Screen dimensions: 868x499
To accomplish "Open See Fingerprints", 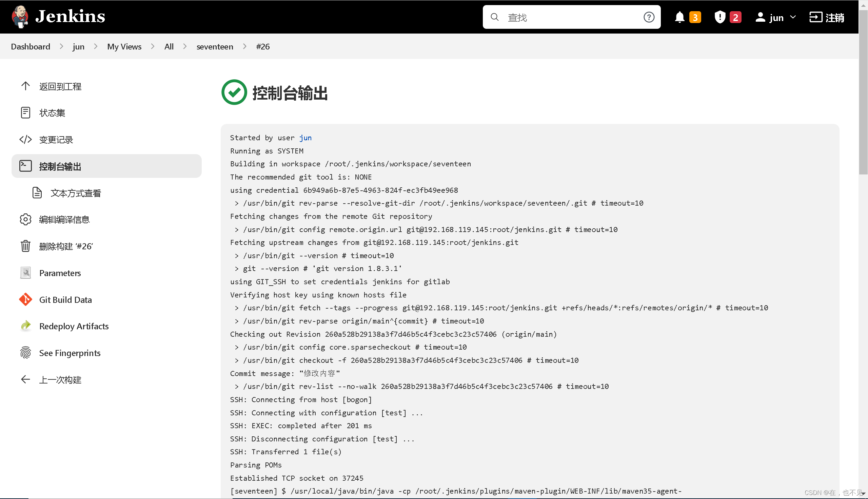I will (x=70, y=353).
